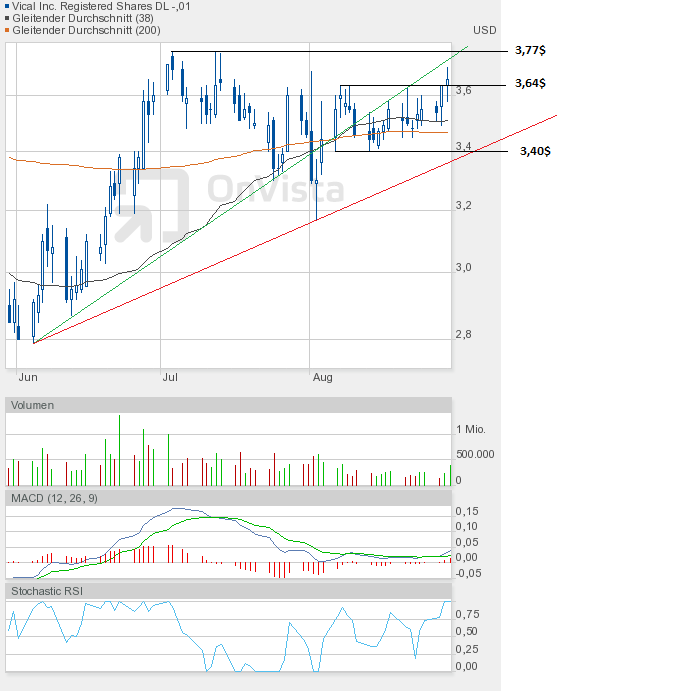Click the dark legend marker for 38-day average
683x691 pixels.
click(7, 18)
